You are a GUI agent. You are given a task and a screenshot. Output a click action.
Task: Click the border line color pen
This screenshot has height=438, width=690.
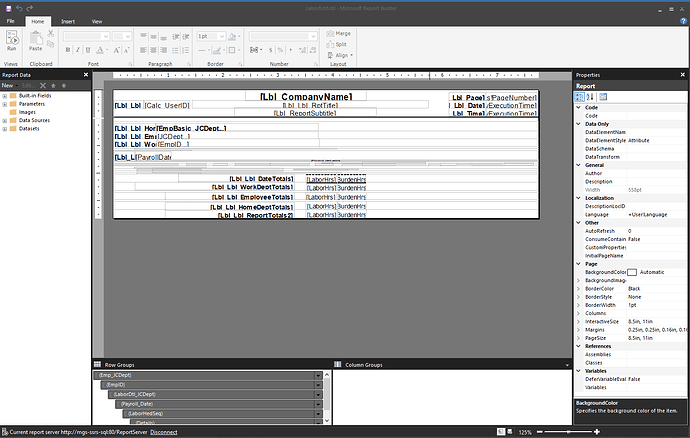point(216,50)
